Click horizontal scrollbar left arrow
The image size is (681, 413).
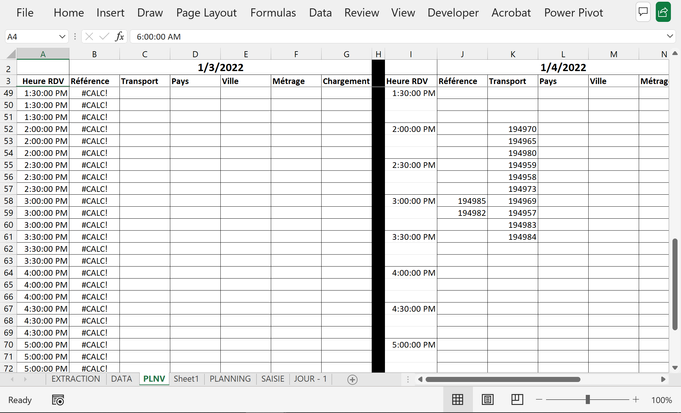tap(420, 379)
